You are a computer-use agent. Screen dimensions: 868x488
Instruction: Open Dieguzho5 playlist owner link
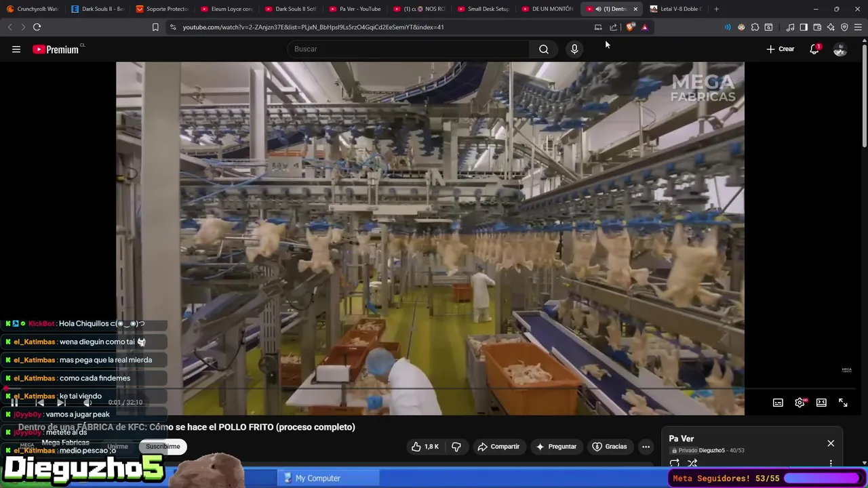point(711,451)
